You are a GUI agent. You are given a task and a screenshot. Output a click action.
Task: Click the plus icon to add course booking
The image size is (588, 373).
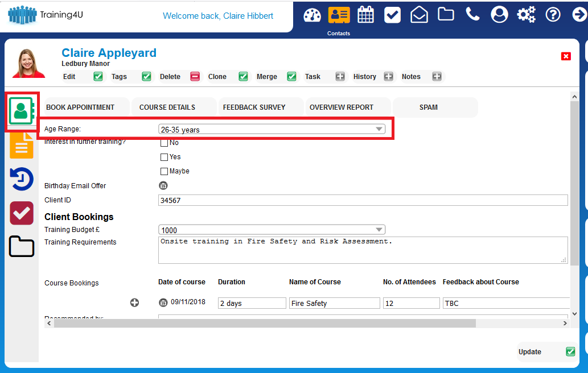coord(135,302)
